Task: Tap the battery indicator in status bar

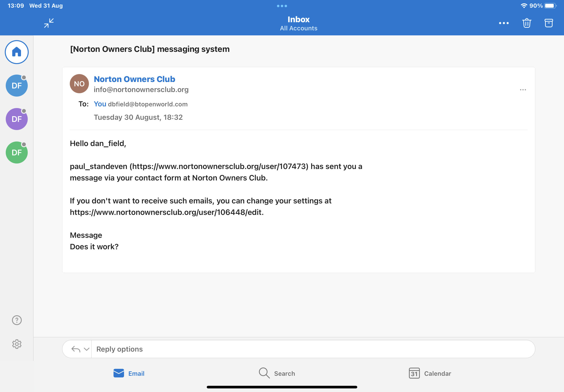Action: (x=550, y=6)
